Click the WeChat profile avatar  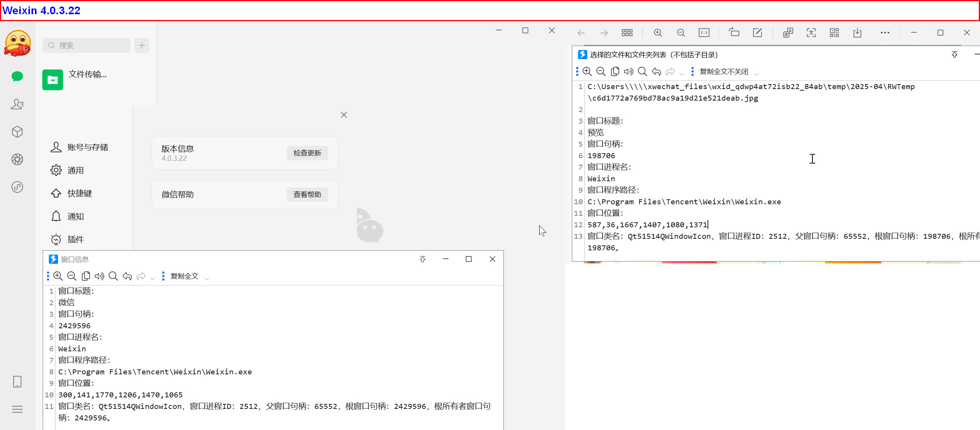[x=17, y=43]
